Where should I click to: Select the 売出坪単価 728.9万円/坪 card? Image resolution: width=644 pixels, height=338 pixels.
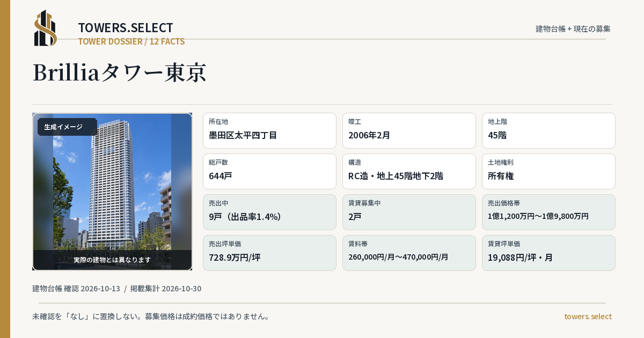[269, 253]
